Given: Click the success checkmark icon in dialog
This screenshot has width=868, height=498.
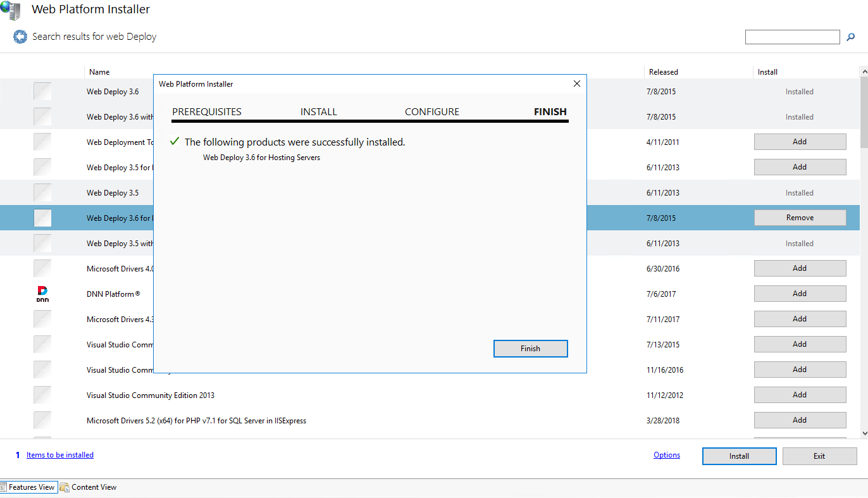Looking at the screenshot, I should pyautogui.click(x=175, y=142).
